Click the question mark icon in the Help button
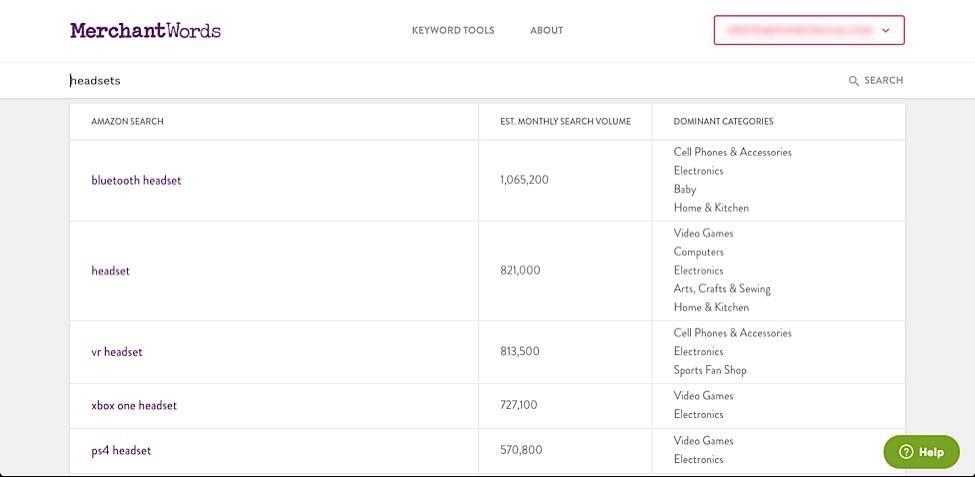The width and height of the screenshot is (975, 477). [906, 452]
